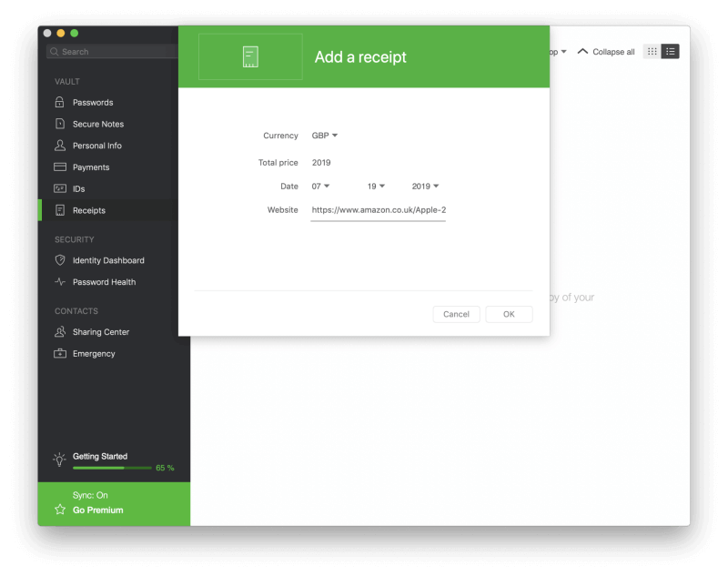Click Sync: On status
Image resolution: width=728 pixels, height=576 pixels.
pos(90,495)
